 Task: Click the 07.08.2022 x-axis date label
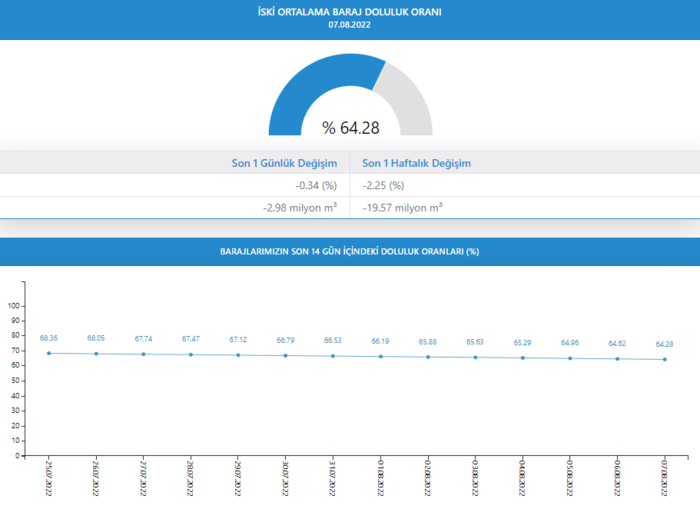click(x=664, y=480)
